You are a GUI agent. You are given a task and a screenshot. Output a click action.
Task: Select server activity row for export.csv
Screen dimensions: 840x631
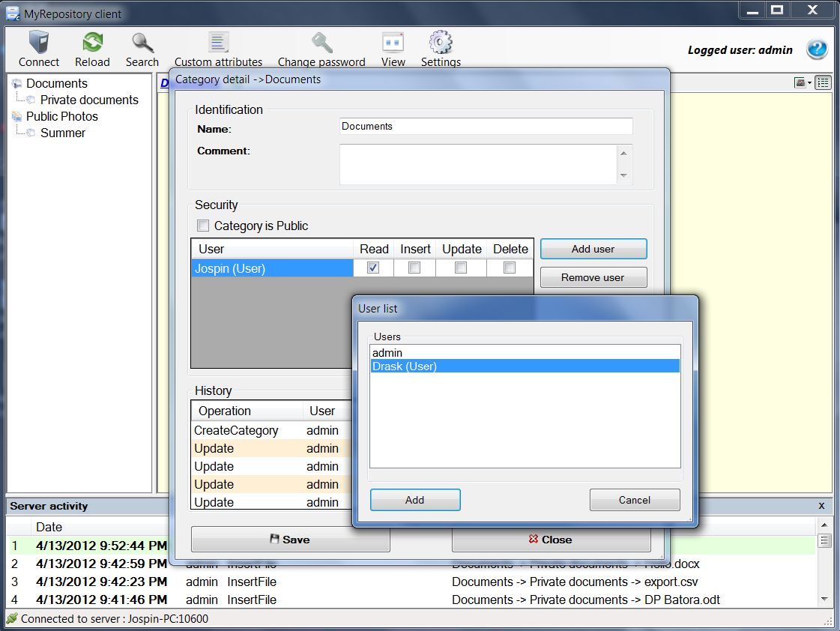click(411, 582)
